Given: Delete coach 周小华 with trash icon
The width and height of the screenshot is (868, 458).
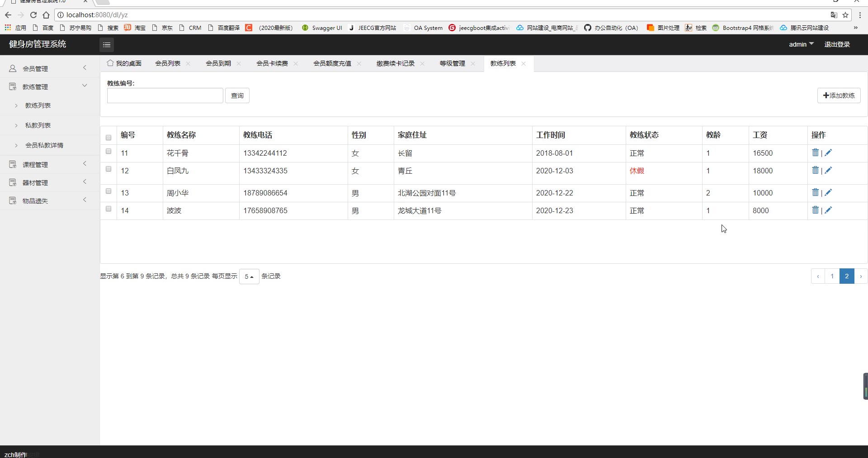Looking at the screenshot, I should coord(815,193).
